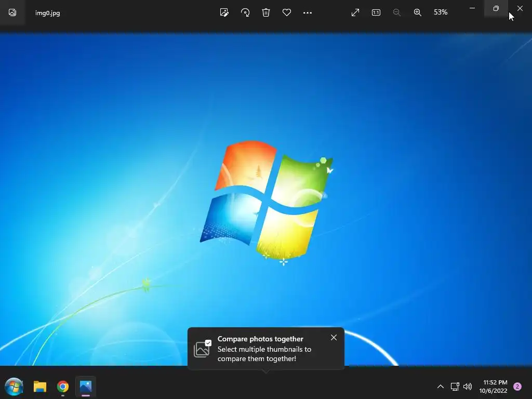Launch Google Chrome from the taskbar
532x399 pixels.
(x=63, y=387)
